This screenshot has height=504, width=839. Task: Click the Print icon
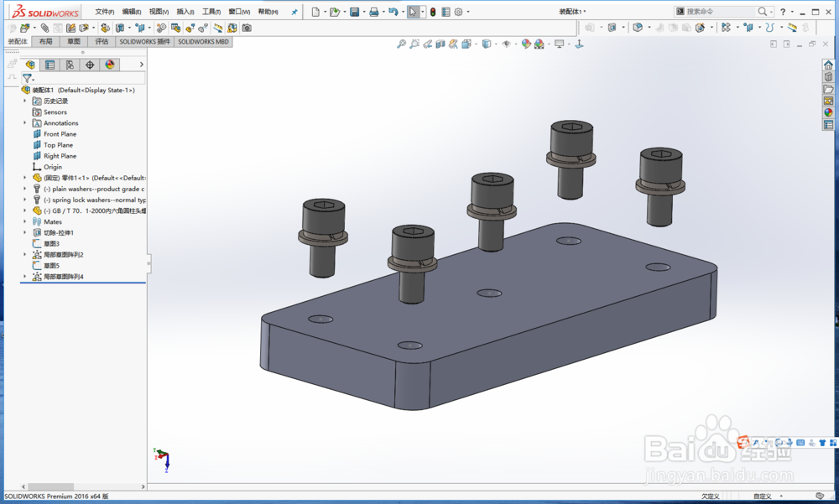374,12
